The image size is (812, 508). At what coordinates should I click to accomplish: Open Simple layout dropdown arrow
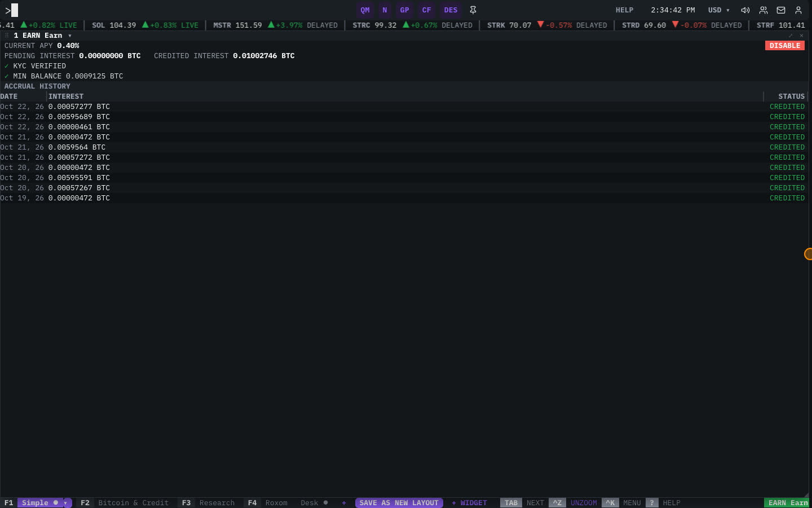coord(67,503)
